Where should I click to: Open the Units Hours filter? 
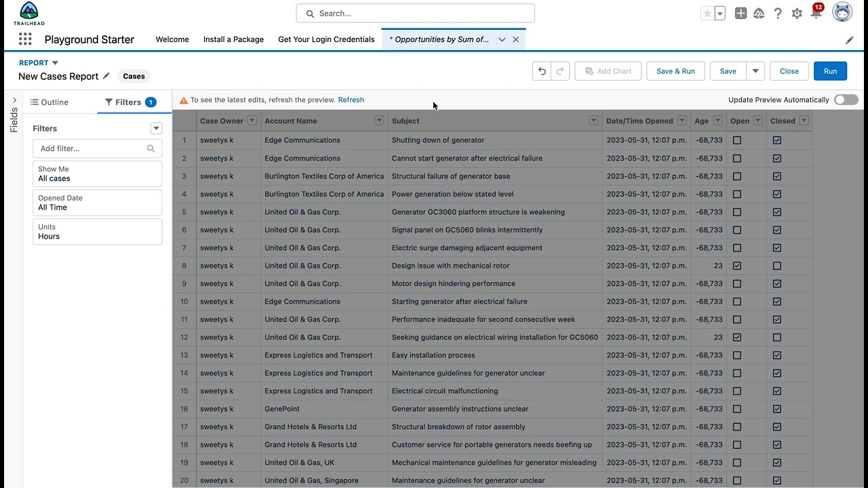(97, 232)
